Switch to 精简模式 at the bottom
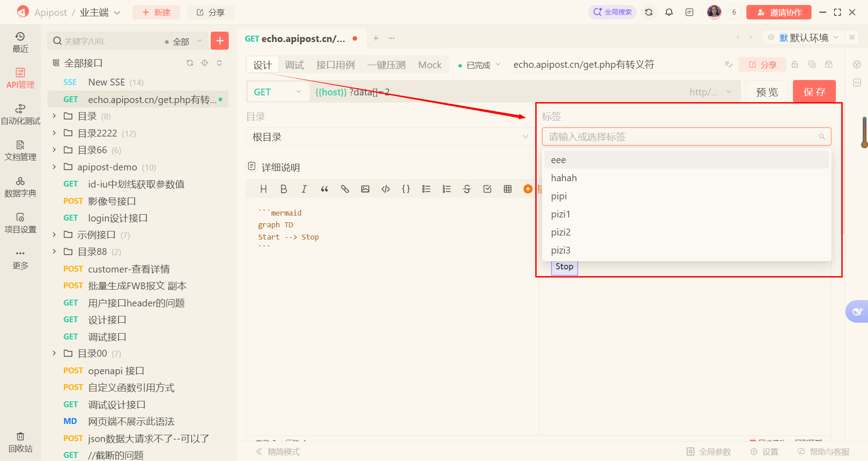This screenshot has height=461, width=868. point(278,452)
